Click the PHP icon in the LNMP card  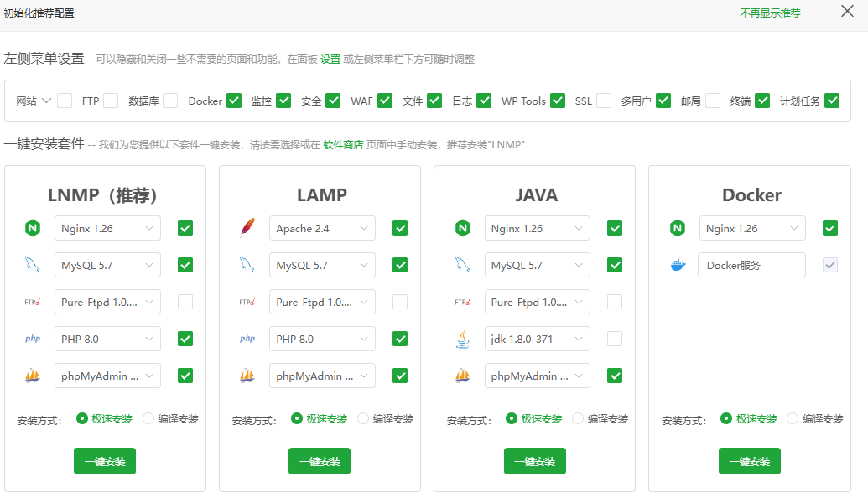33,339
